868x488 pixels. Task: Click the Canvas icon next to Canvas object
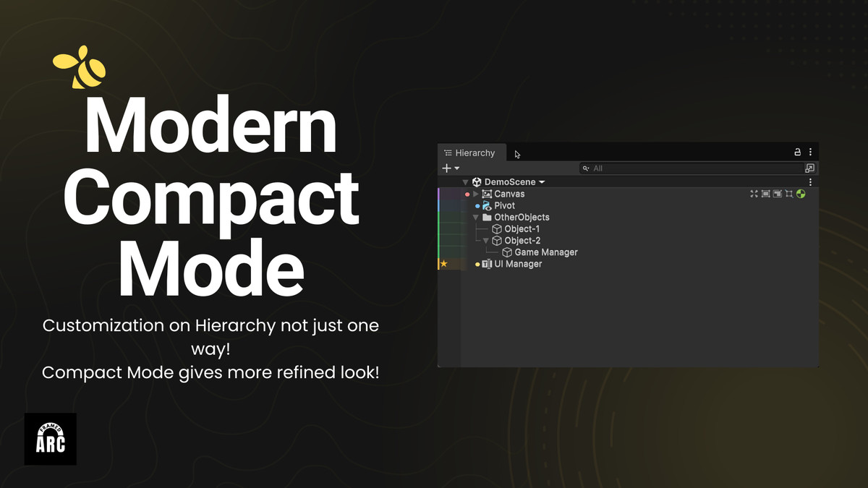coord(488,194)
